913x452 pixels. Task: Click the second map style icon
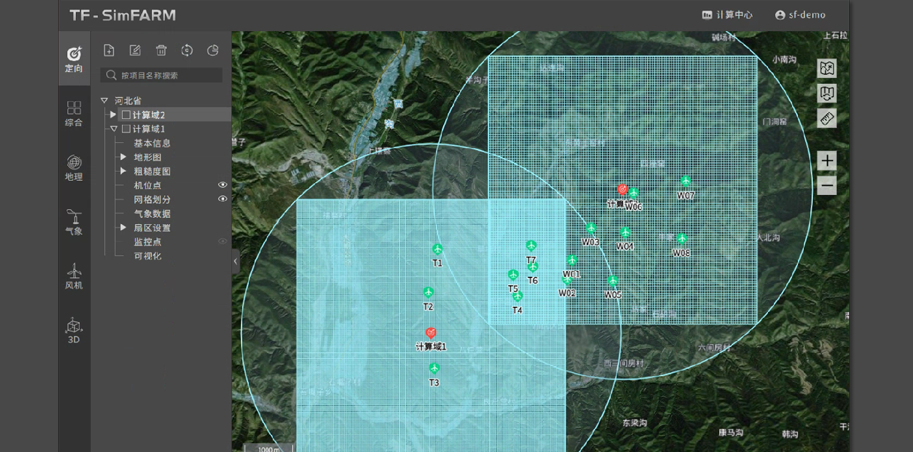point(827,93)
